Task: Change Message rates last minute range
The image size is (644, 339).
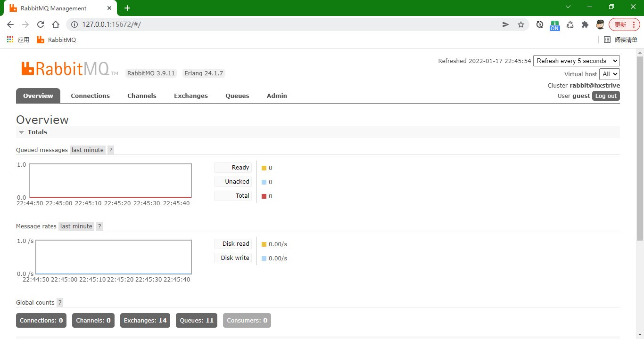Action: click(x=76, y=226)
